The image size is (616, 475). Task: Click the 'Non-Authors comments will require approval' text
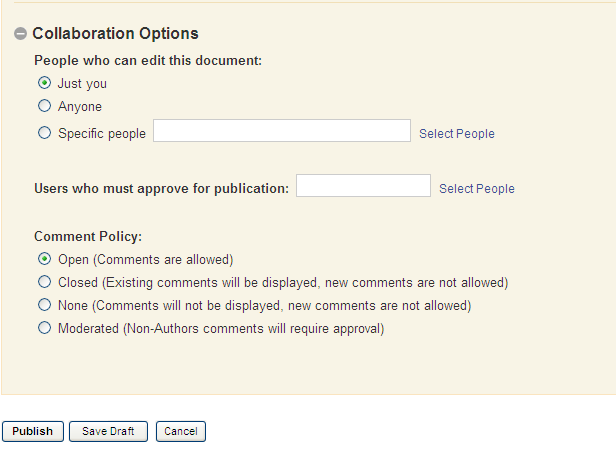pyautogui.click(x=253, y=328)
